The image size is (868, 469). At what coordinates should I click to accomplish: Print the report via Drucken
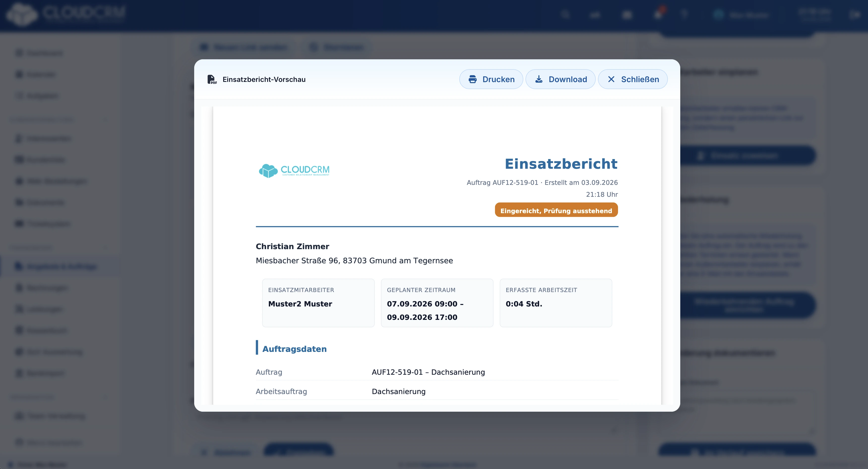click(x=491, y=79)
